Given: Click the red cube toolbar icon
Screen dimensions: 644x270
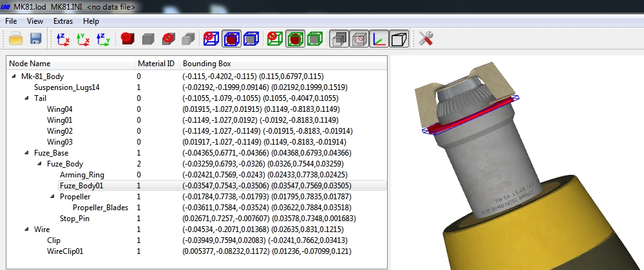Looking at the screenshot, I should 128,39.
